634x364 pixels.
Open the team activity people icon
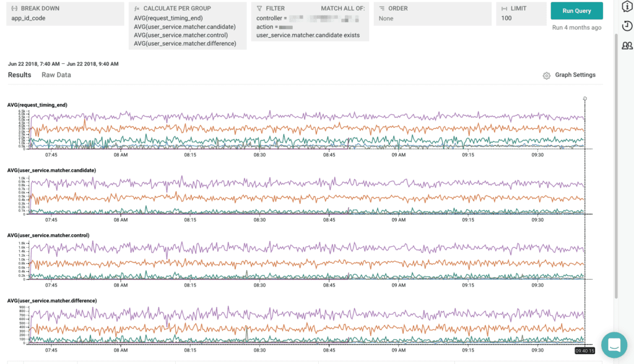[627, 46]
